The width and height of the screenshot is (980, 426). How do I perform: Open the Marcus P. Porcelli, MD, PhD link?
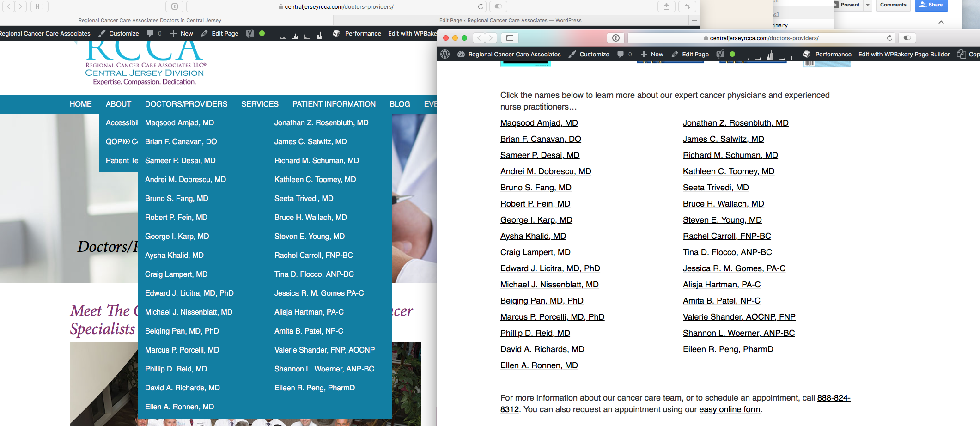552,317
